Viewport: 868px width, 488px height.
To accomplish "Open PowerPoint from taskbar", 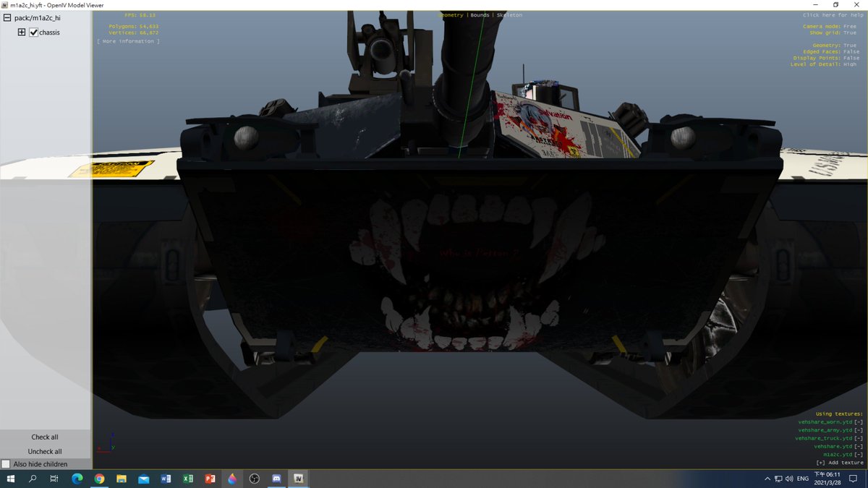I will point(210,479).
